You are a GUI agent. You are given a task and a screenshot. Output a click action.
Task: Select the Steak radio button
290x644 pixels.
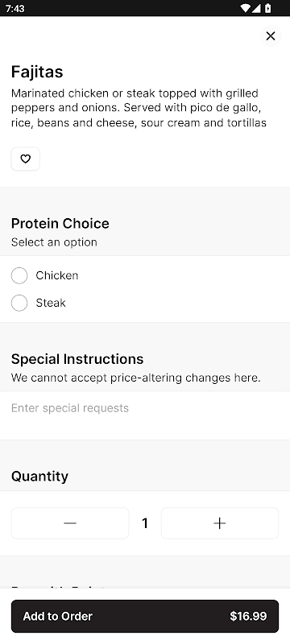(x=19, y=303)
